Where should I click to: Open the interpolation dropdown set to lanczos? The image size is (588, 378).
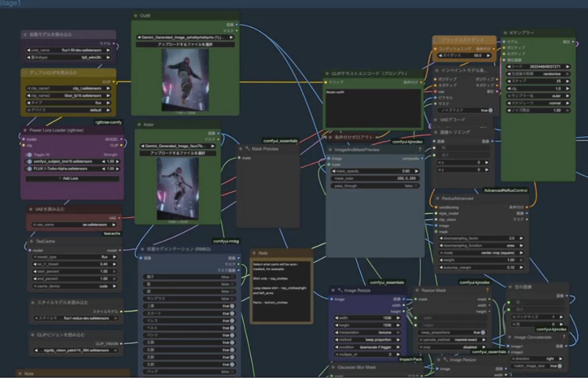367,332
